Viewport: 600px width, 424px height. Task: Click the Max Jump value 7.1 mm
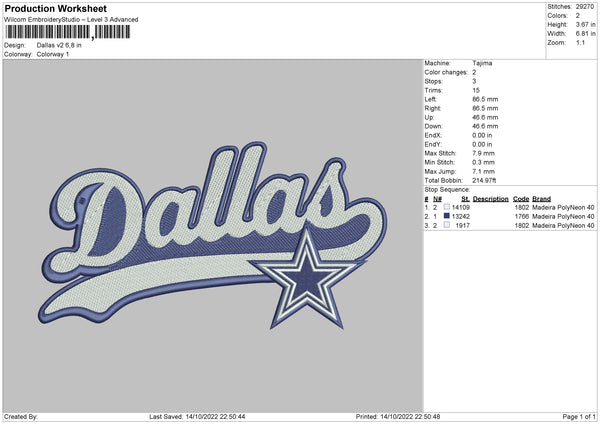pyautogui.click(x=483, y=172)
